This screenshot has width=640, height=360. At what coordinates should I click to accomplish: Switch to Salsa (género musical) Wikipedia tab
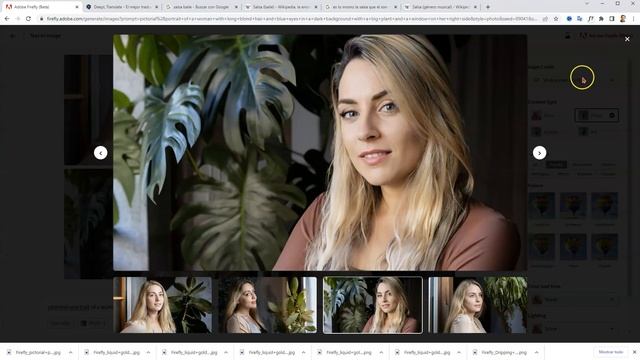coord(440,7)
